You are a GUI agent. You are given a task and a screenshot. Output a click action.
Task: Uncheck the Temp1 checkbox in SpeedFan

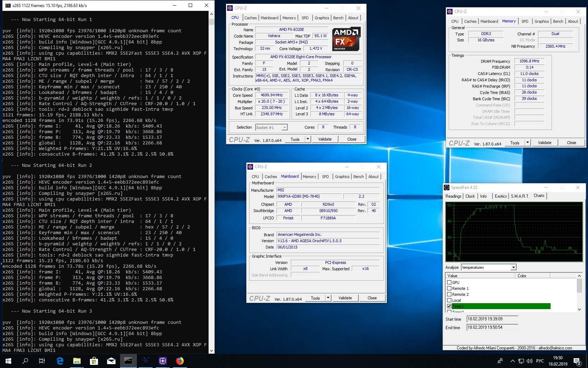click(449, 306)
